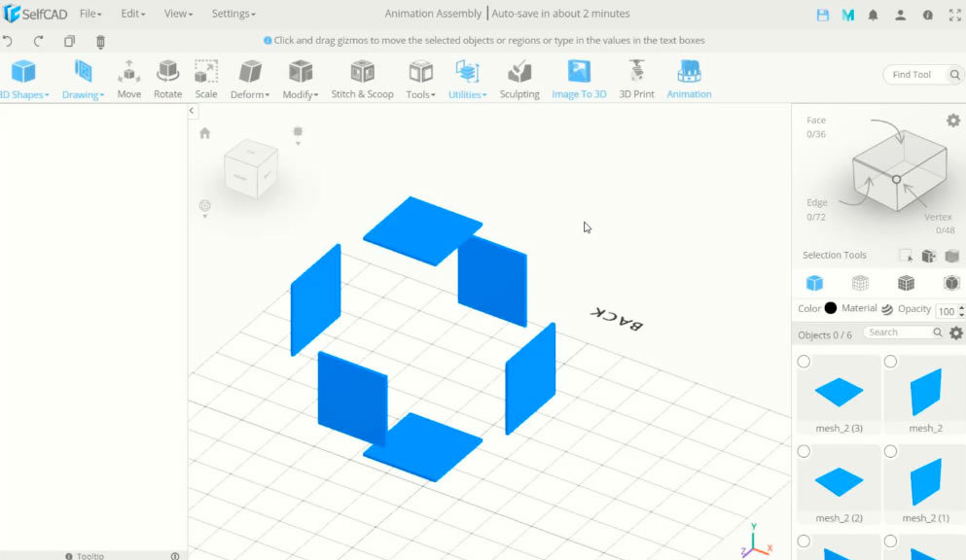This screenshot has width=966, height=560.
Task: Click the second Selection Tools cube icon
Action: [x=928, y=256]
